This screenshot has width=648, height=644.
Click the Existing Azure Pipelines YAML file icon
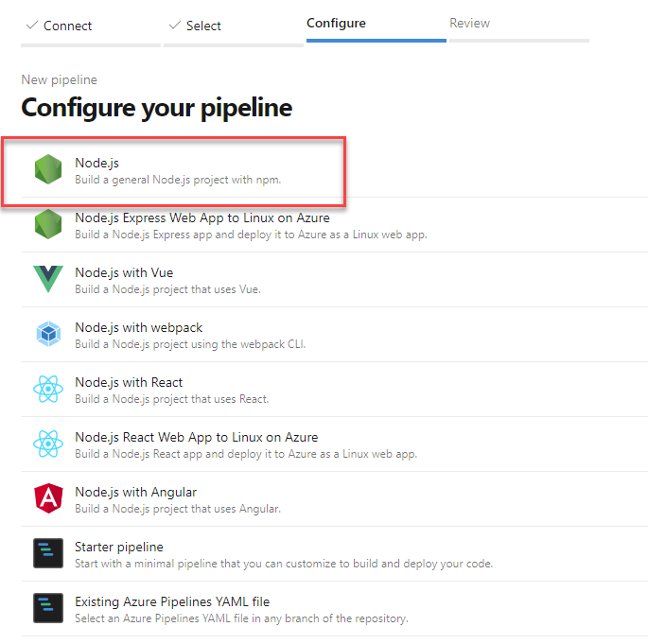(x=47, y=609)
